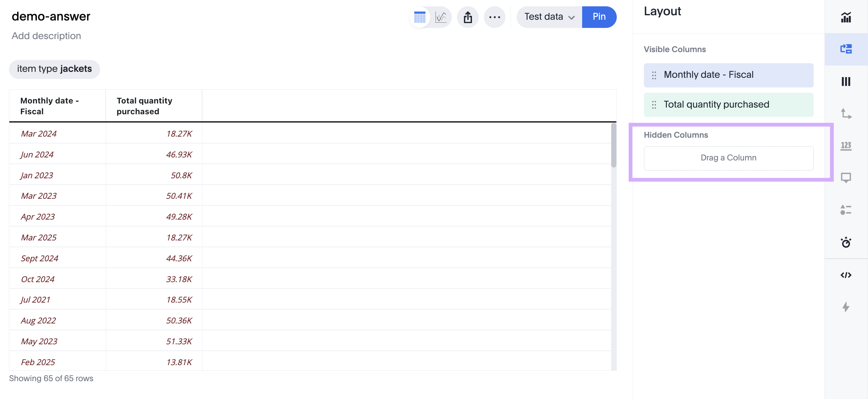Click Add description field
Screen dimensions: 868x399
pos(46,36)
